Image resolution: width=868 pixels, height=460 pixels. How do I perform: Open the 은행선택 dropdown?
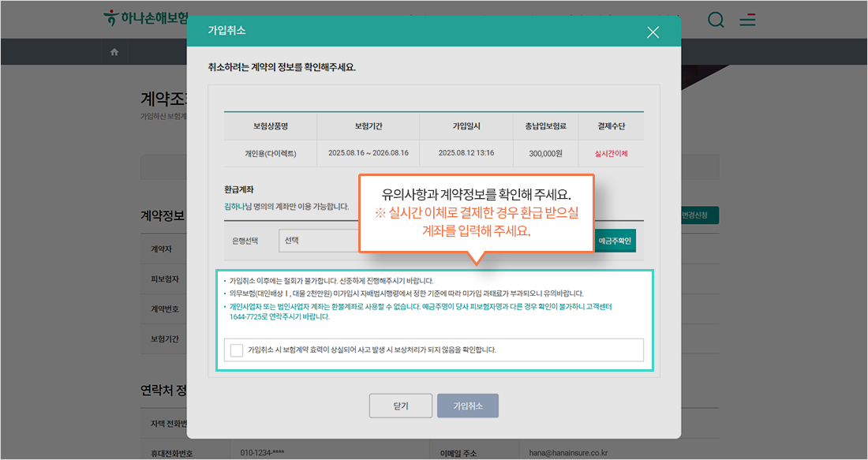(x=320, y=241)
